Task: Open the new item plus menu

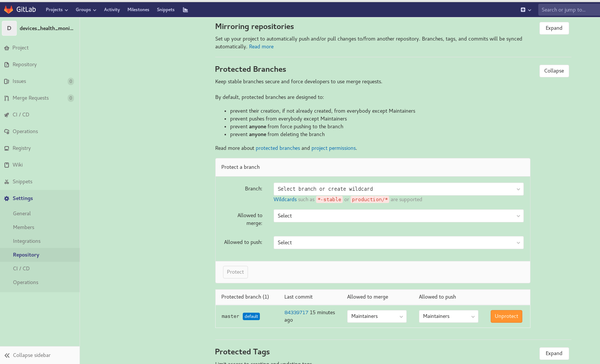Action: [526, 10]
